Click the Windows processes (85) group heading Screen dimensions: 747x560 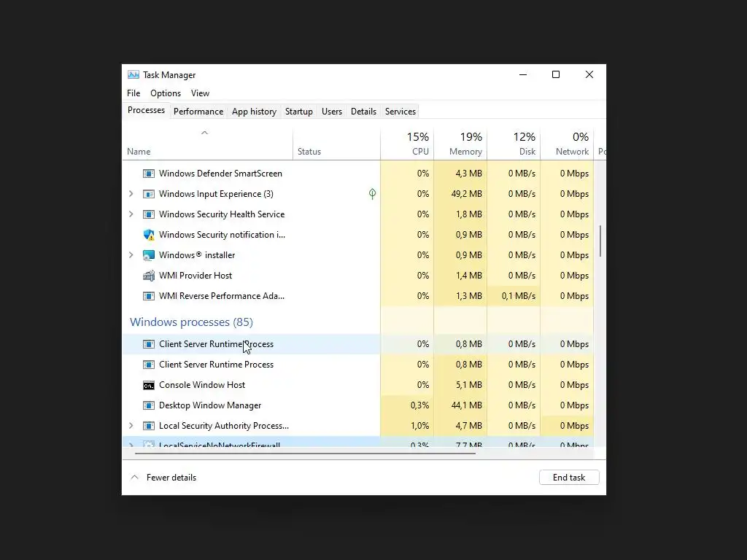coord(192,322)
